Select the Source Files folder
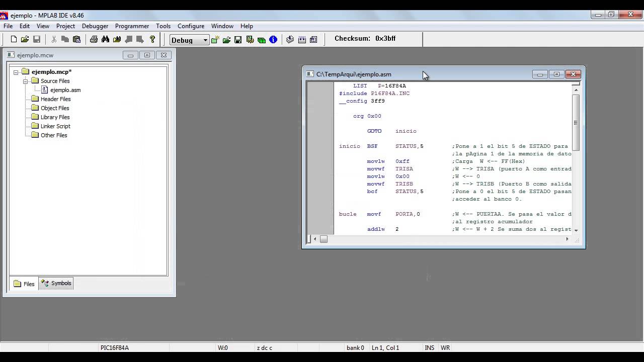Image resolution: width=644 pixels, height=362 pixels. [55, 81]
